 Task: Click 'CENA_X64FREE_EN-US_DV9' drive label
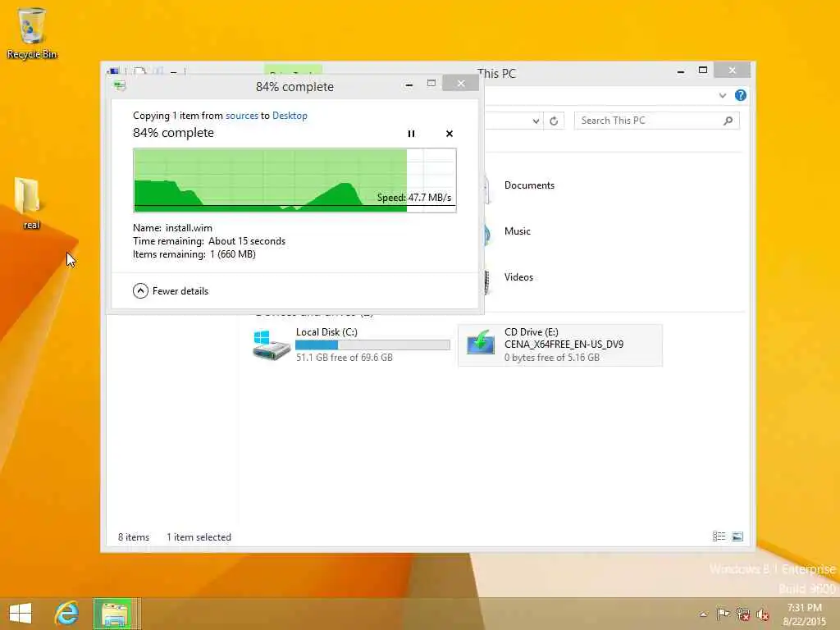(564, 345)
